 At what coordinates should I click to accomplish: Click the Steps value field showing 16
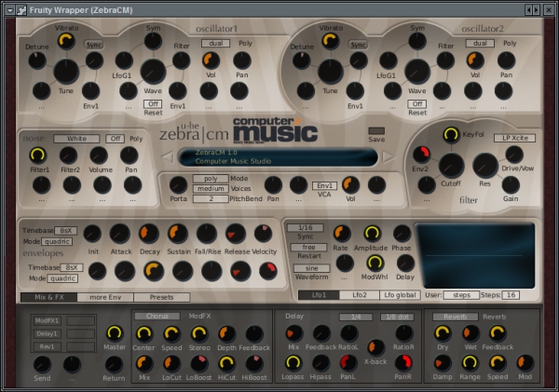[x=511, y=295]
